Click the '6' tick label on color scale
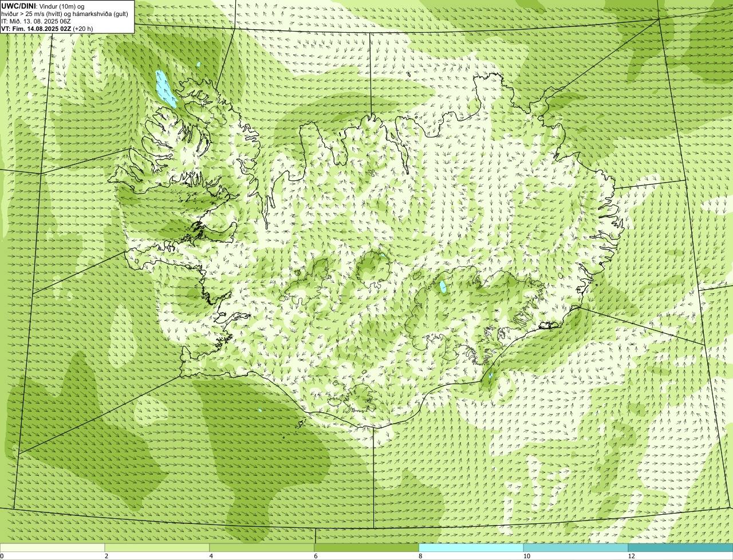 coord(316,556)
